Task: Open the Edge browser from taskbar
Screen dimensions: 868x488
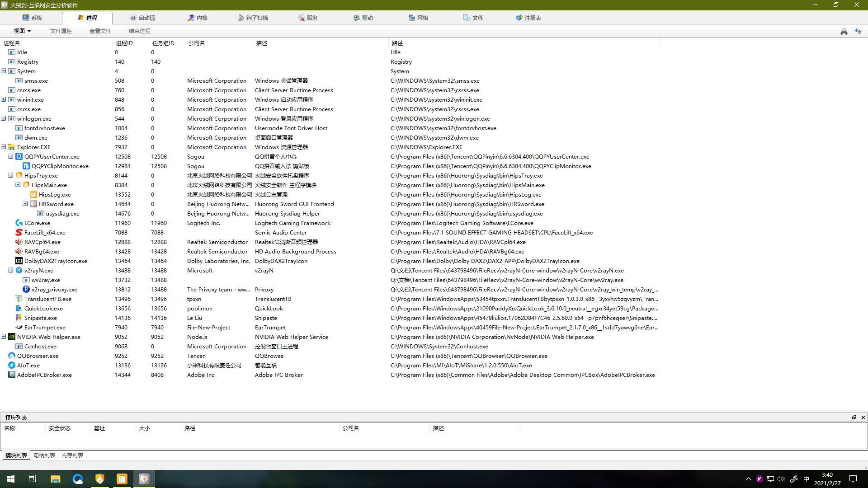Action: point(78,479)
